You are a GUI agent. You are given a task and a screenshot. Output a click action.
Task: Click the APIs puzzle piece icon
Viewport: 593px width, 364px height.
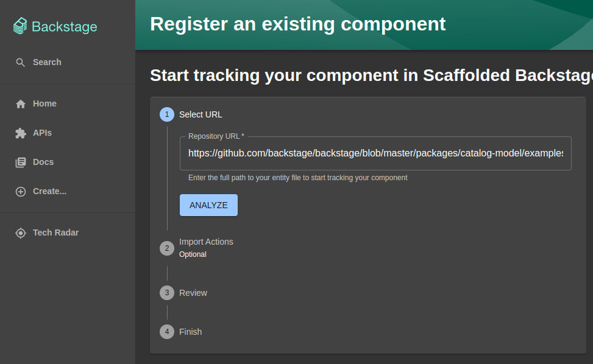[x=21, y=133]
